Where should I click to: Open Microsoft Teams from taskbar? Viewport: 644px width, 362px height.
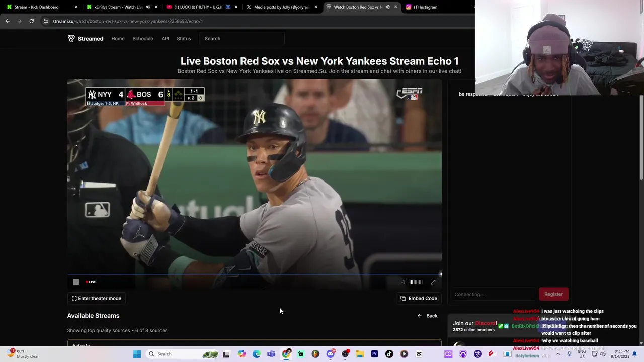pos(271,354)
